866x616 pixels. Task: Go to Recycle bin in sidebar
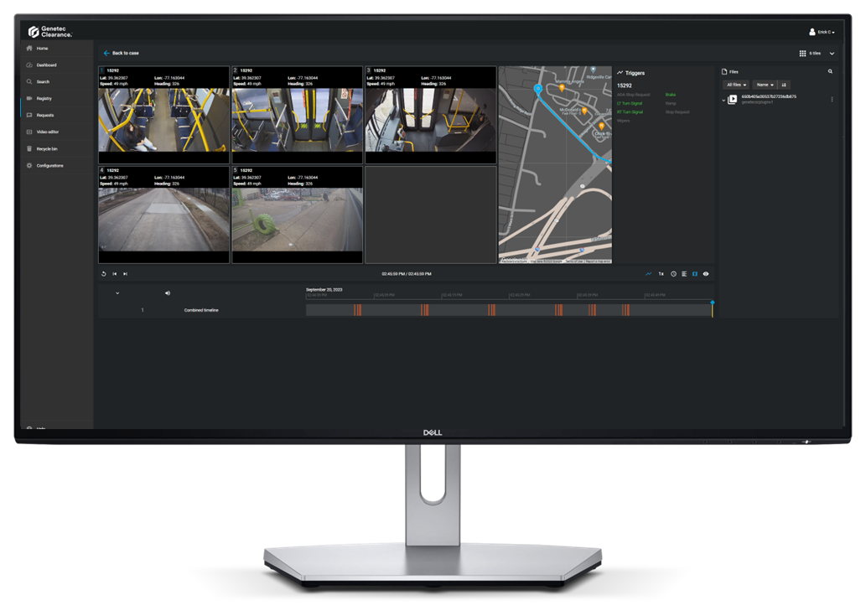pyautogui.click(x=47, y=148)
